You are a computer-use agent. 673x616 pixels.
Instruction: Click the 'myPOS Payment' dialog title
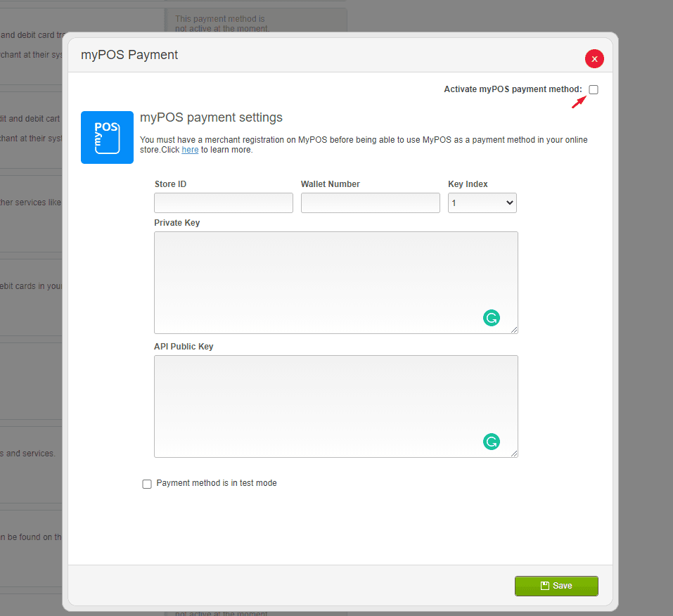click(129, 55)
